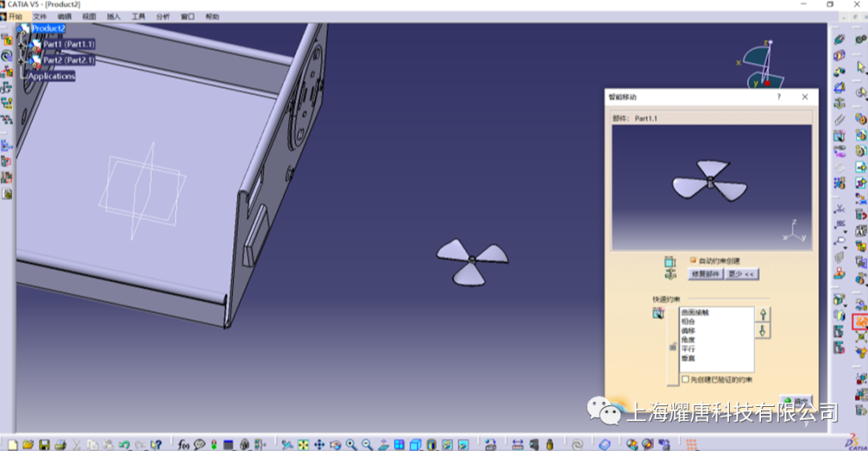Select the Pan view tool

pos(319,445)
